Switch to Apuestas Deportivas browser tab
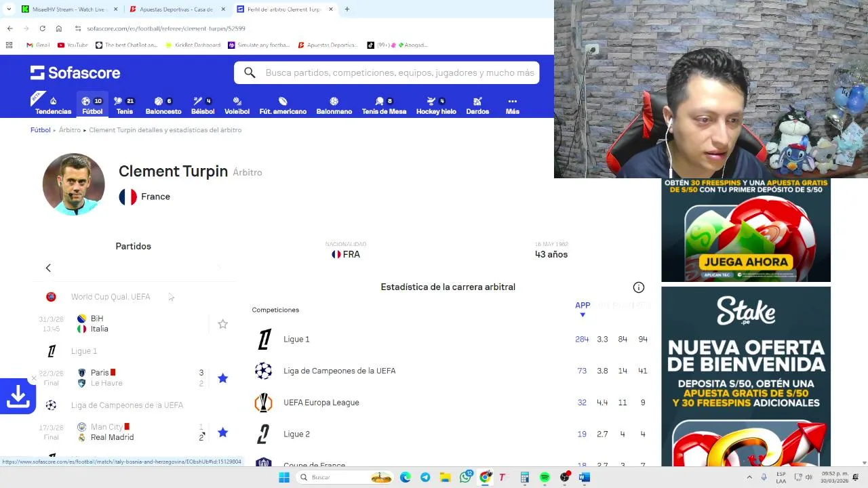This screenshot has height=488, width=868. [x=176, y=9]
